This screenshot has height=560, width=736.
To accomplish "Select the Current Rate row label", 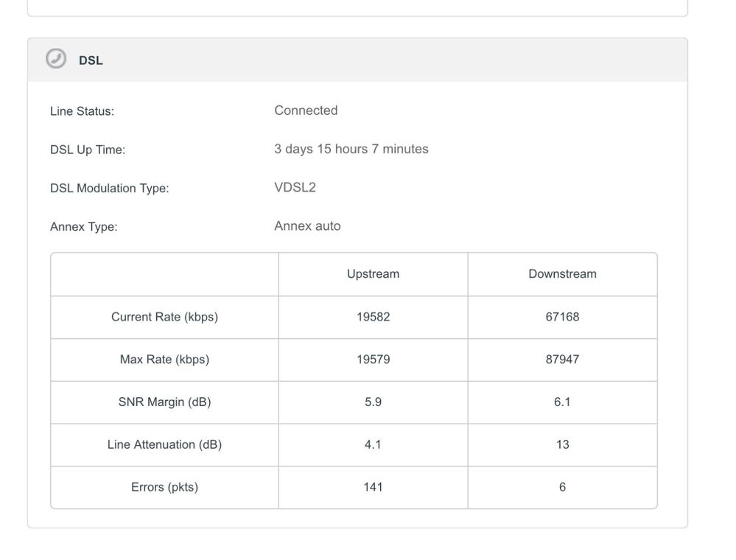I will pyautogui.click(x=164, y=317).
